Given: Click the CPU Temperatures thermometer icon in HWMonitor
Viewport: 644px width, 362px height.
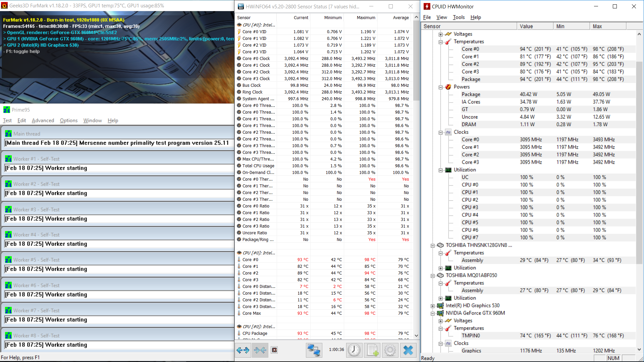Looking at the screenshot, I should [448, 42].
